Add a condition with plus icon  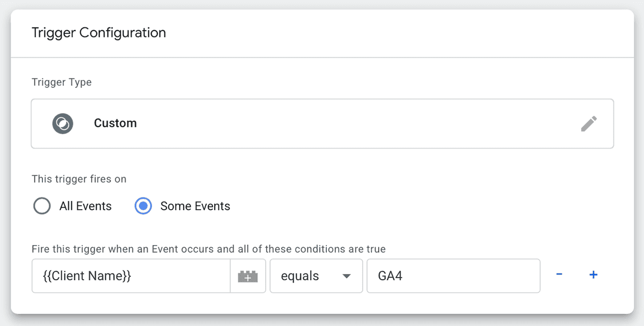[594, 275]
